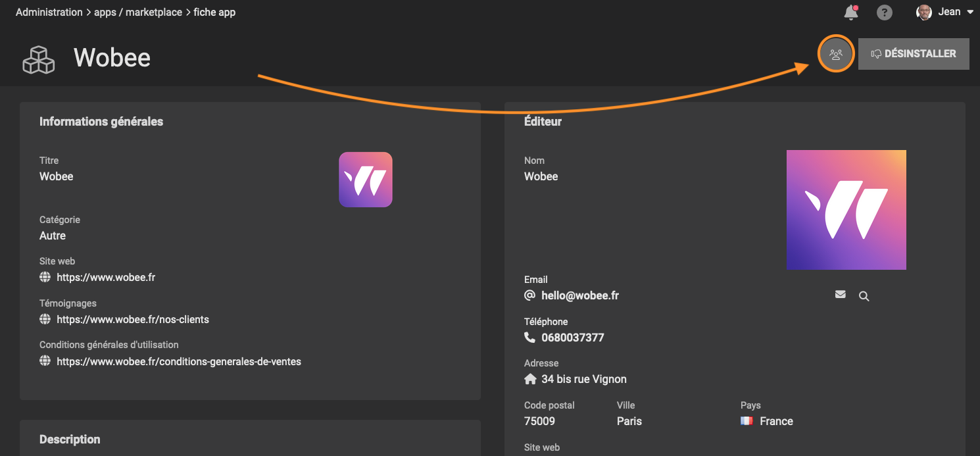This screenshot has width=980, height=456.
Task: Click the home icon beside the address
Action: 529,379
